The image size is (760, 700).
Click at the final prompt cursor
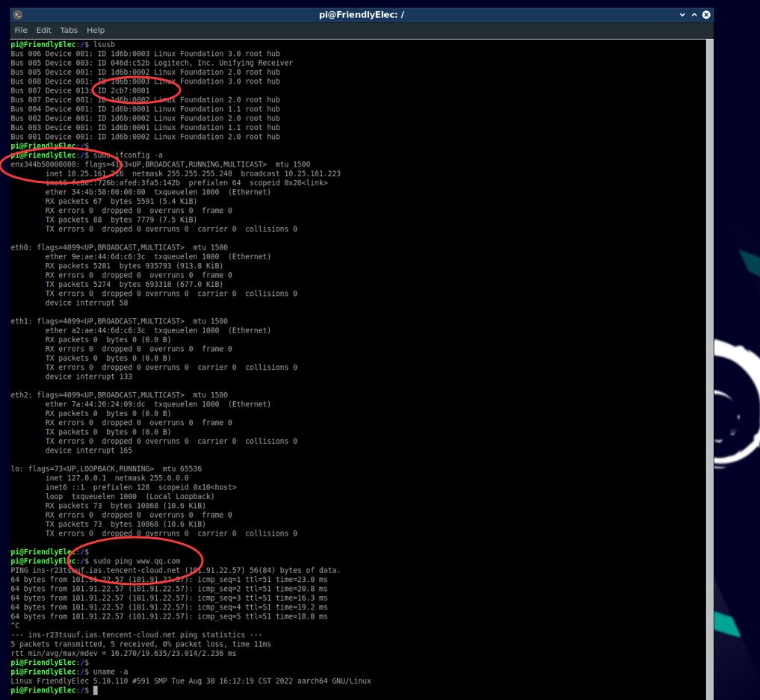point(96,690)
